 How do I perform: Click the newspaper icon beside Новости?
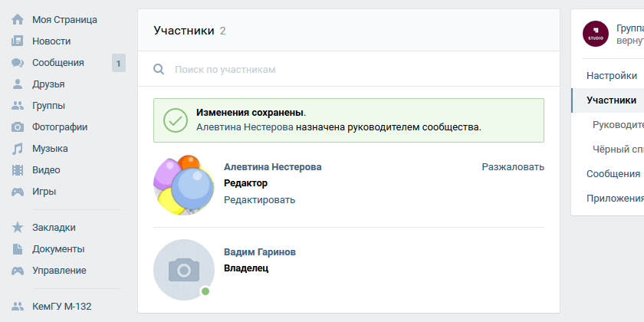click(17, 41)
